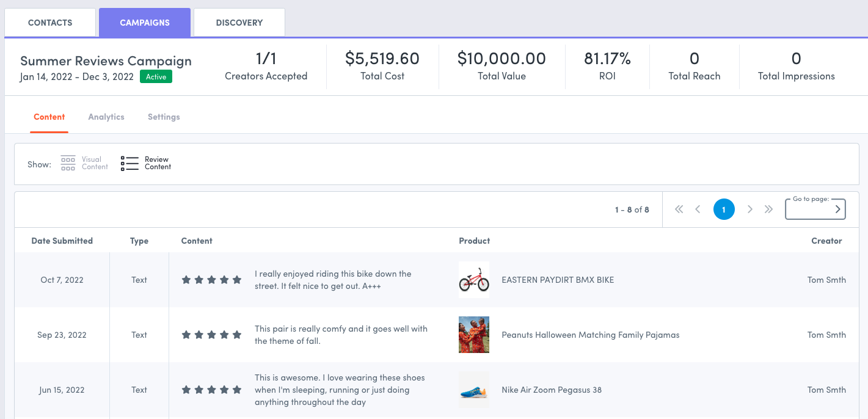Image resolution: width=868 pixels, height=419 pixels.
Task: Open the Contacts tab
Action: [x=50, y=23]
